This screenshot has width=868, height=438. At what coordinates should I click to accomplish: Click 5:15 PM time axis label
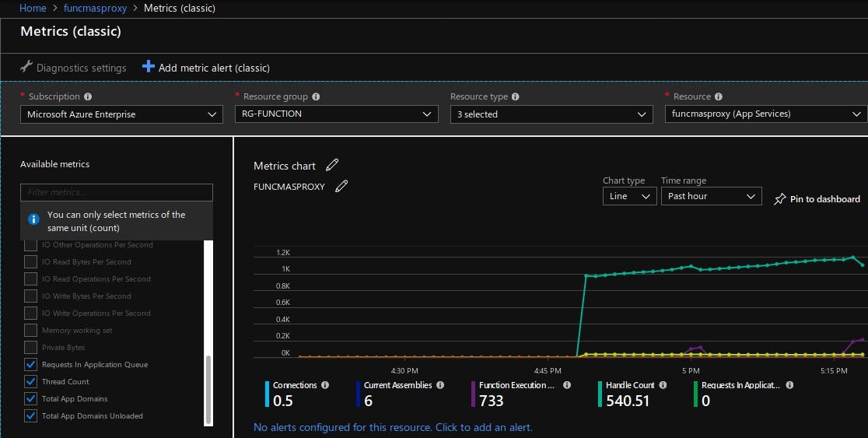coord(835,370)
